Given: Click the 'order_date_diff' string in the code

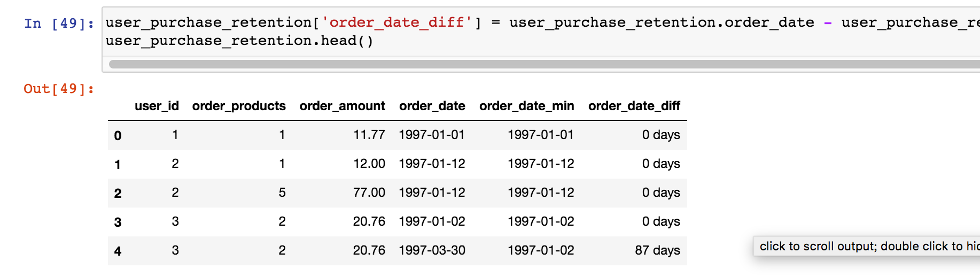Looking at the screenshot, I should click(x=397, y=22).
